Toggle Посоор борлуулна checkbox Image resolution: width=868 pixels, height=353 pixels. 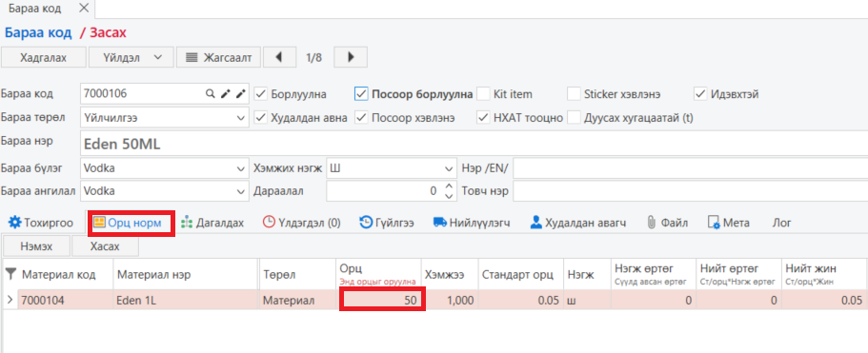(361, 94)
